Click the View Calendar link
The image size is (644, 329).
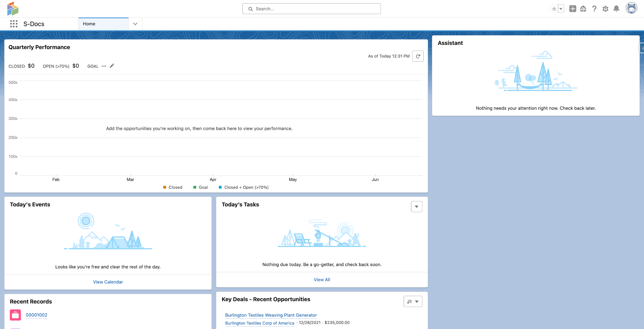click(x=108, y=282)
